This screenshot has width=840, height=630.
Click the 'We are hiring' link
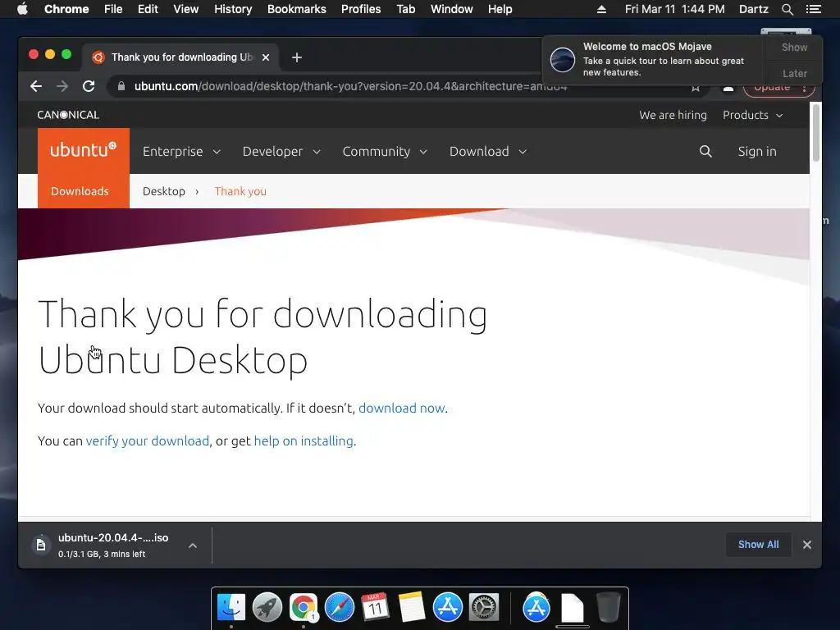tap(673, 115)
